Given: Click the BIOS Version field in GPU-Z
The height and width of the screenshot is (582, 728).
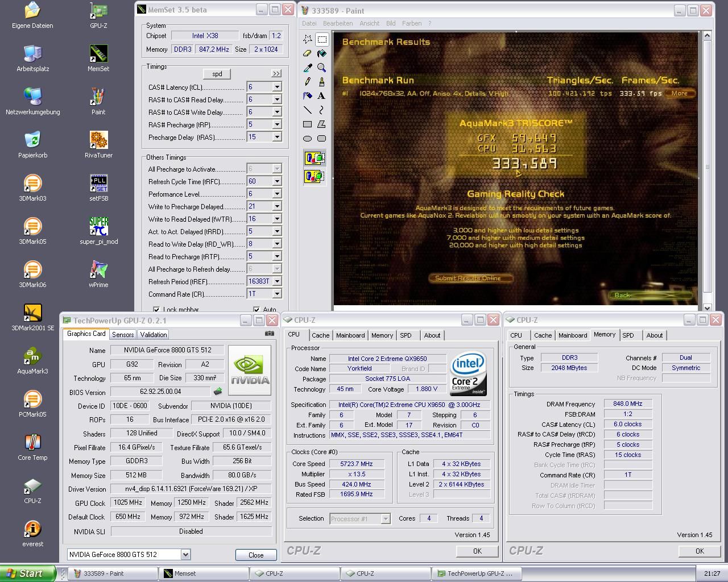Looking at the screenshot, I should [x=160, y=392].
